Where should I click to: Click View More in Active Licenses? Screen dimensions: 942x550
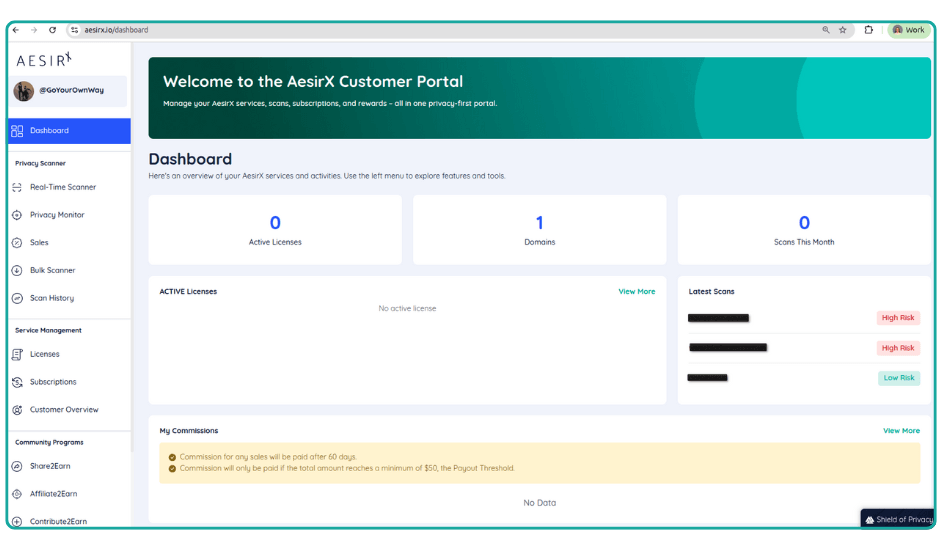click(x=636, y=292)
